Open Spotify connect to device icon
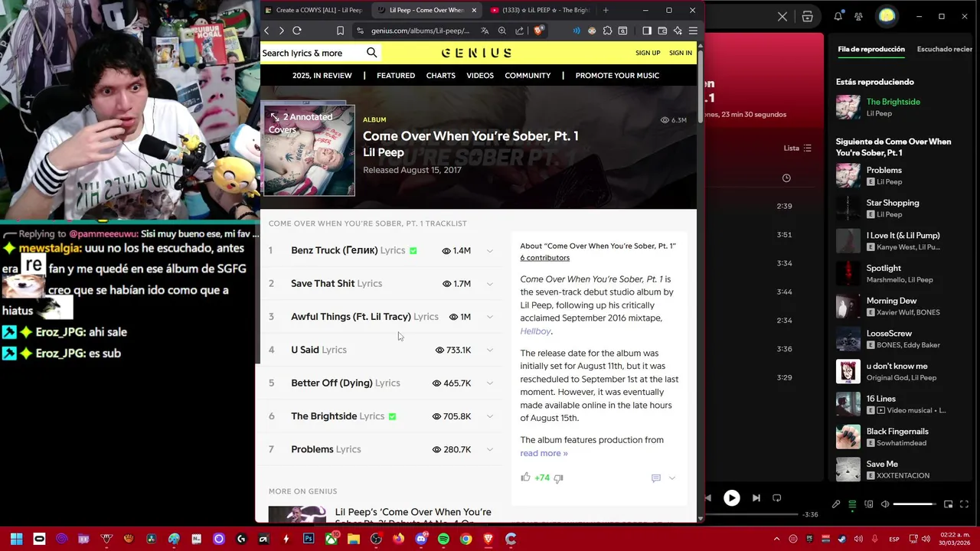 click(869, 504)
